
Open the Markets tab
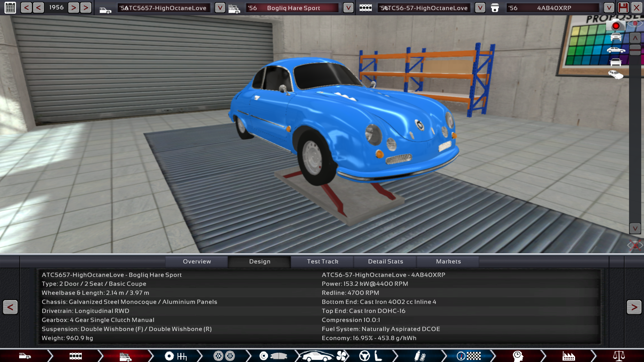(448, 262)
